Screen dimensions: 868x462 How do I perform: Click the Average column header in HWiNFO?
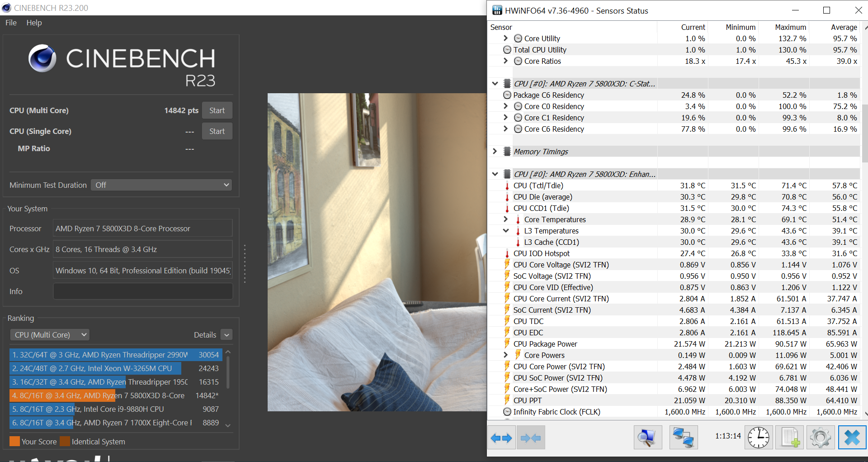pyautogui.click(x=844, y=27)
